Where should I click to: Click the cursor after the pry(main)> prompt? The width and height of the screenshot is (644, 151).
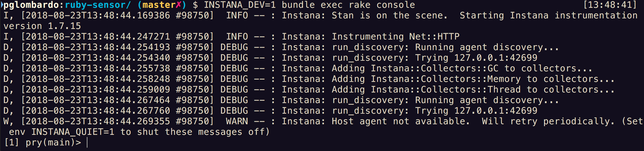coord(87,143)
